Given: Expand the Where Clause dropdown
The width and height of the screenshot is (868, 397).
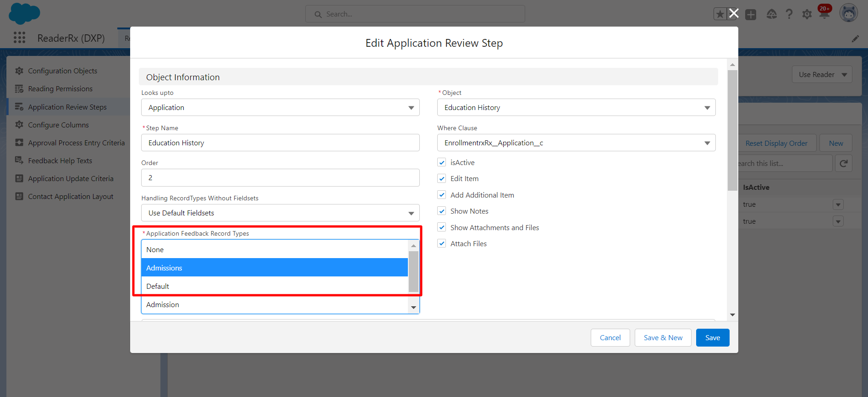Looking at the screenshot, I should (576, 143).
